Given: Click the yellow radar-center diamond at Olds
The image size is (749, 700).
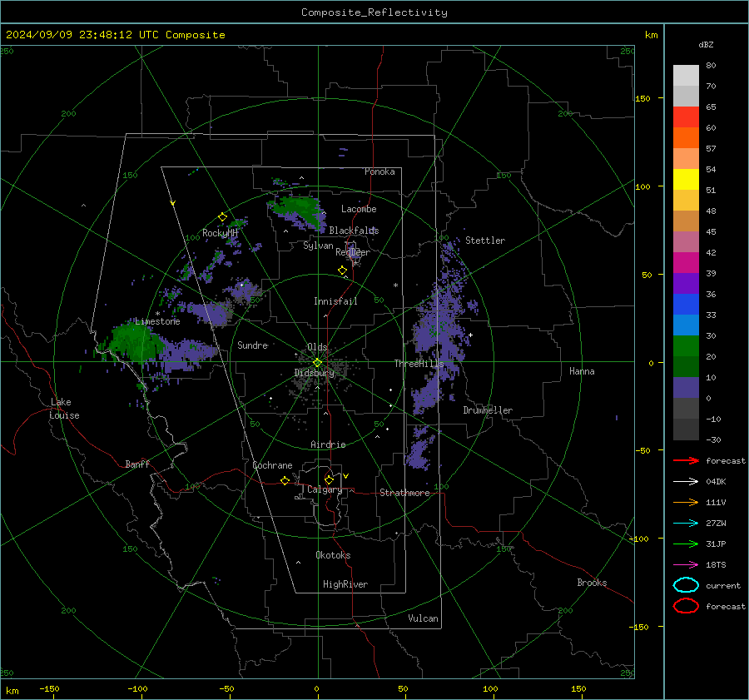Looking at the screenshot, I should click(x=317, y=363).
